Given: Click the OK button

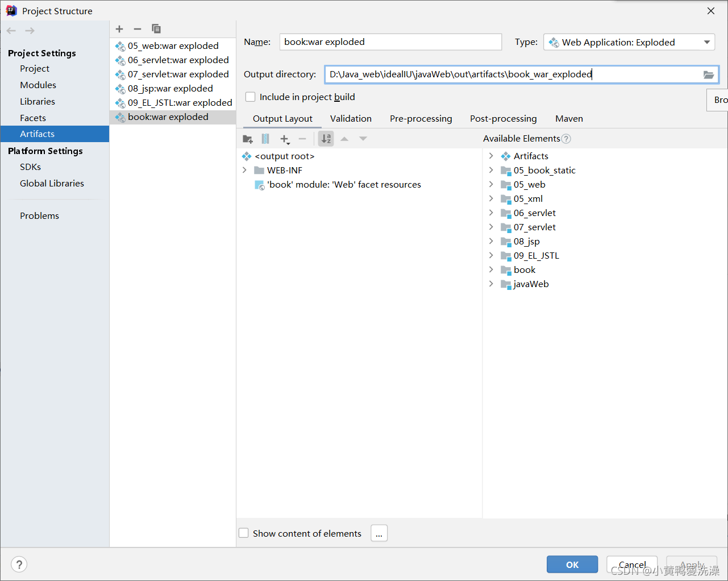Looking at the screenshot, I should [x=572, y=565].
